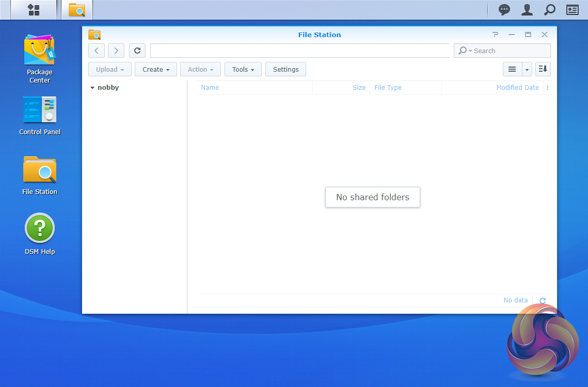This screenshot has width=588, height=387.
Task: Open the Create dropdown menu
Action: (155, 69)
